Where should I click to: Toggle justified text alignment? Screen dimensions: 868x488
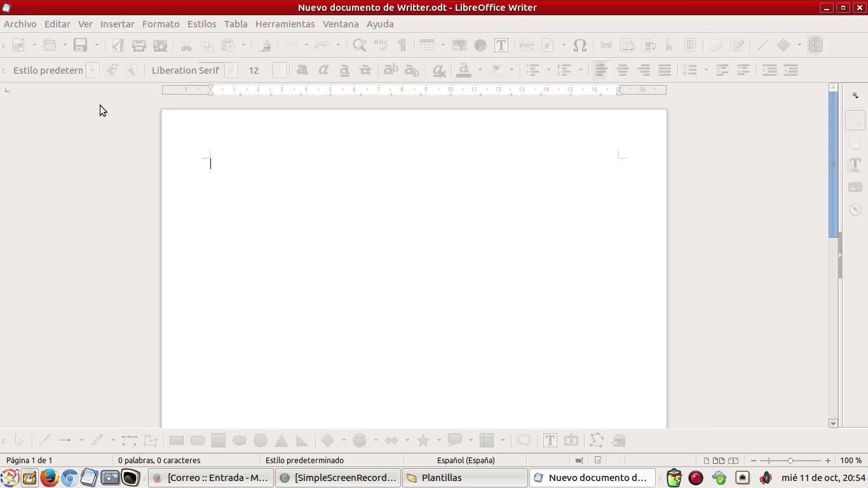click(665, 70)
